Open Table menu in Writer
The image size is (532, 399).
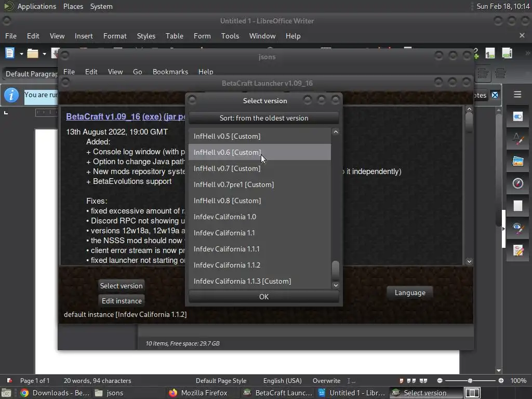[175, 36]
